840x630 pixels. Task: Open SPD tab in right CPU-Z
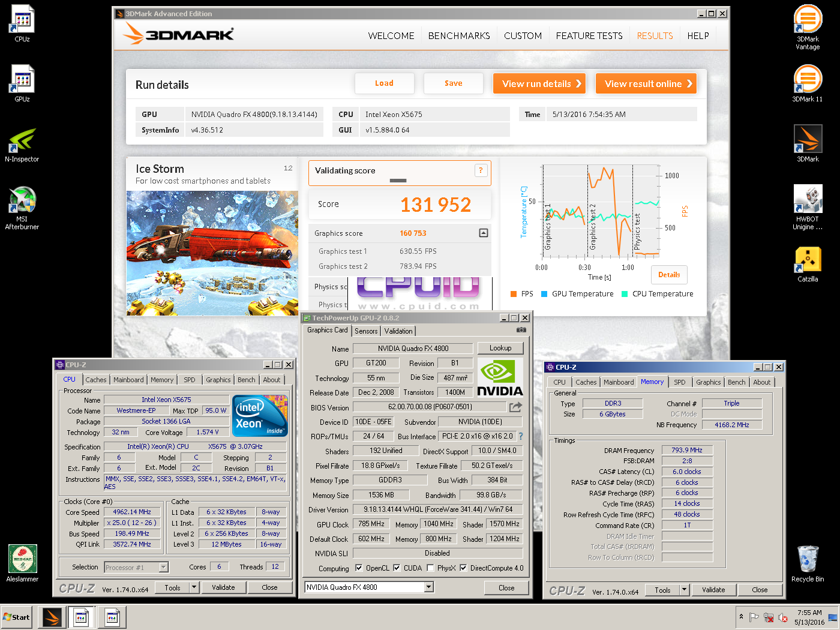679,382
